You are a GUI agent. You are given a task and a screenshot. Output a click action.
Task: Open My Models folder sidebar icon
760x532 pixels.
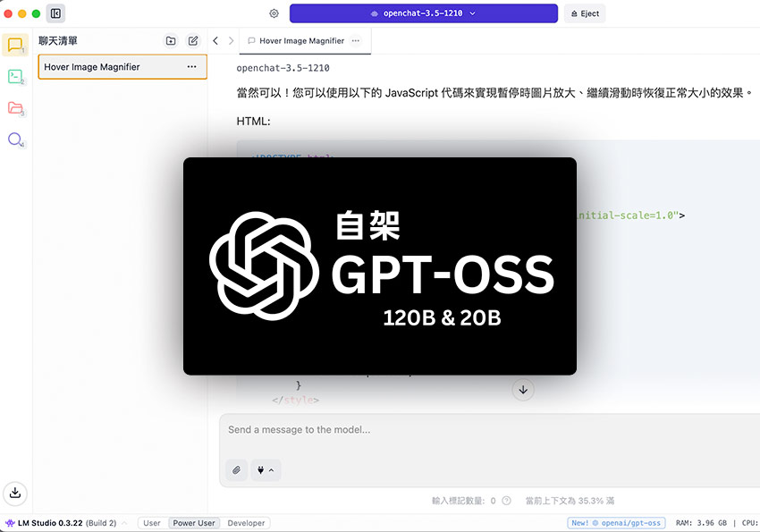[x=15, y=108]
